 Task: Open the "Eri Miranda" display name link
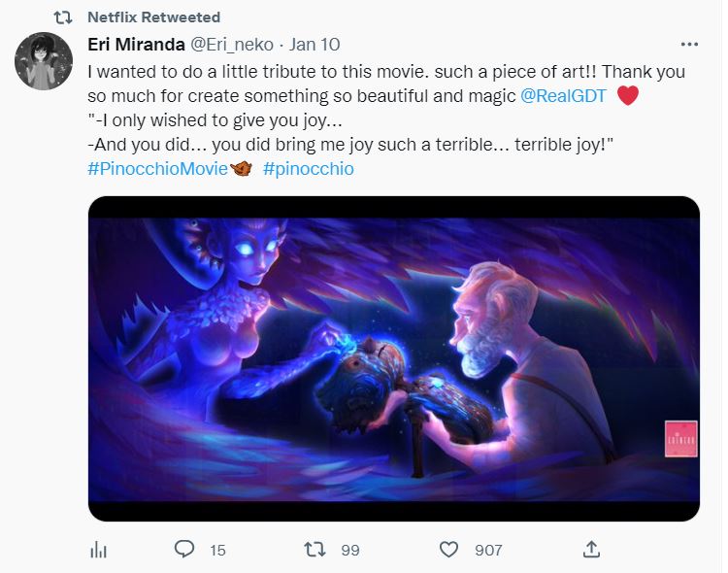136,45
